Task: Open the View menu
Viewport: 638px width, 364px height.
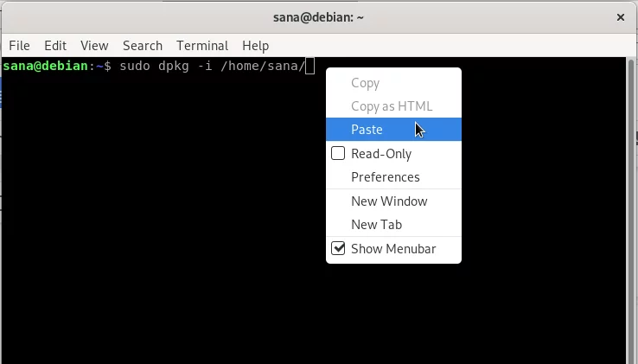Action: [x=94, y=46]
